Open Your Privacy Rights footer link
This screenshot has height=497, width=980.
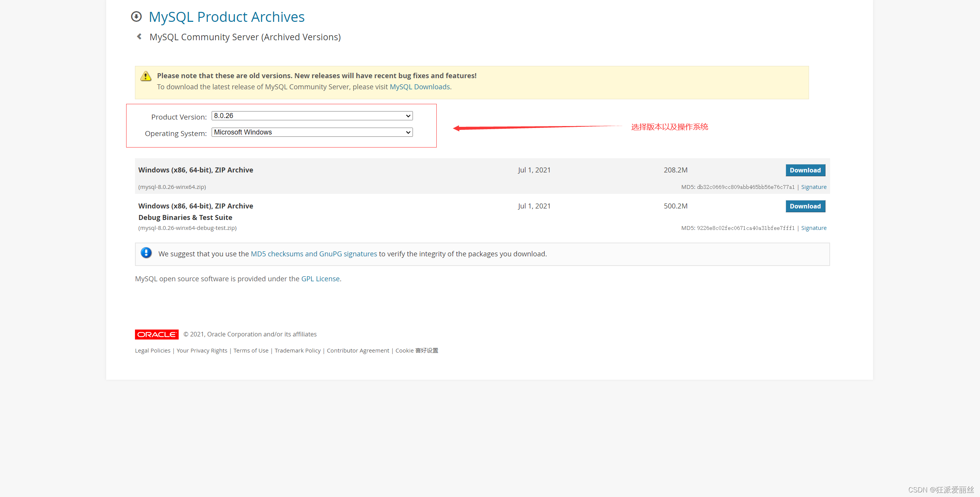click(x=202, y=351)
